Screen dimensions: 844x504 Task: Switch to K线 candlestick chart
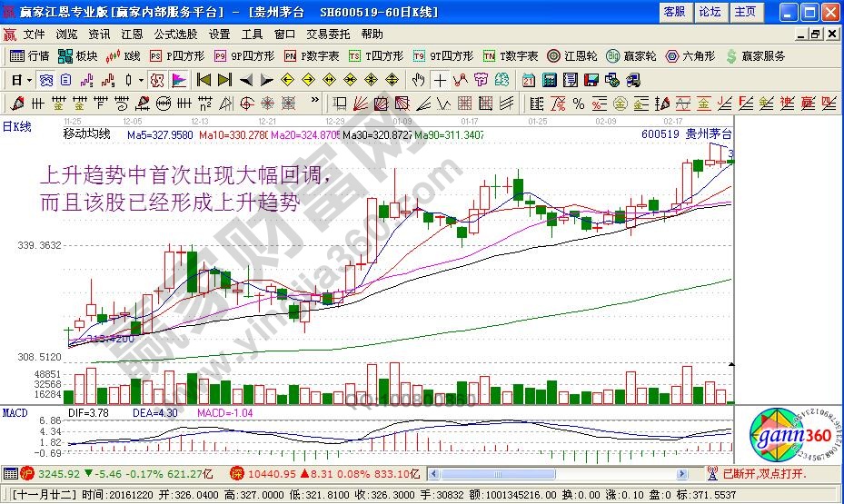[x=124, y=56]
